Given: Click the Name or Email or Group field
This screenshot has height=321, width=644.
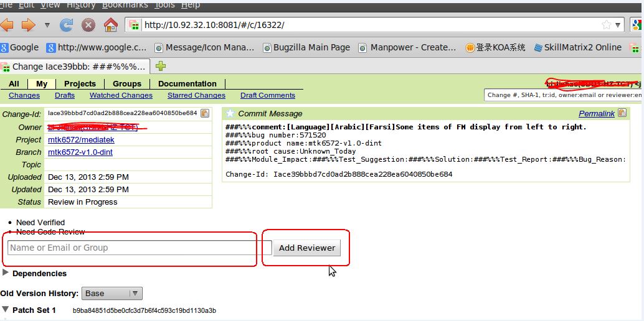Looking at the screenshot, I should point(140,248).
